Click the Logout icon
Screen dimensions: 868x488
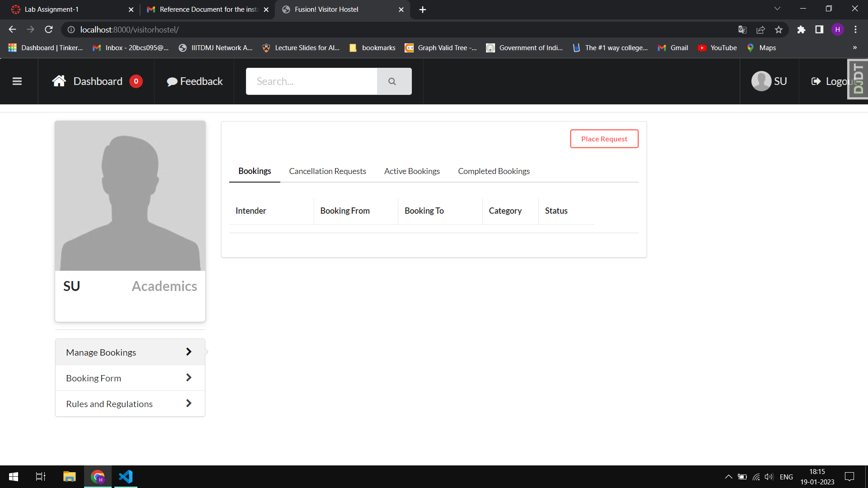816,81
